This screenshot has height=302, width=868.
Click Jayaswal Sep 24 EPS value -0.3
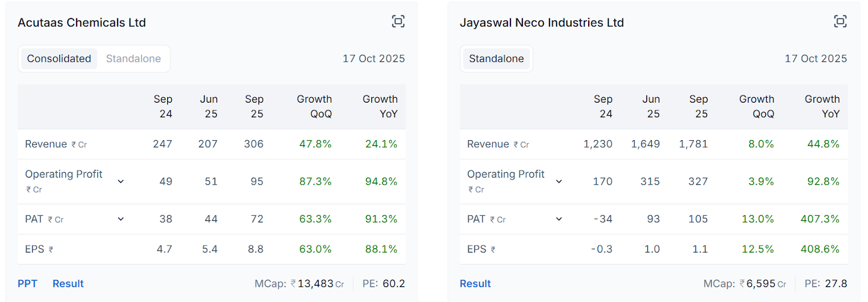[602, 249]
